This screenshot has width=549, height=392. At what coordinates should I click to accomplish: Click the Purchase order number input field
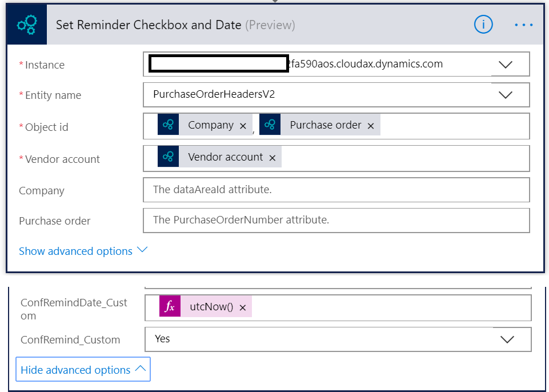[336, 221]
